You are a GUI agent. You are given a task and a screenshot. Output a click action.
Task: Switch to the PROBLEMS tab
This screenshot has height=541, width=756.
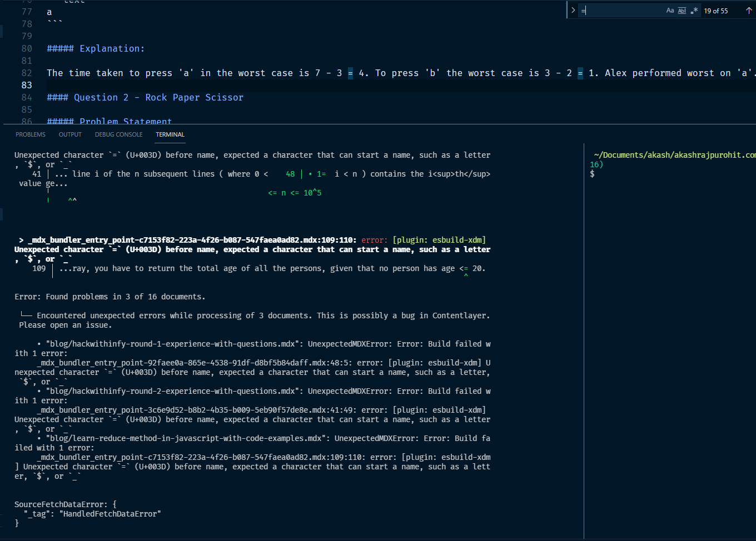[31, 134]
